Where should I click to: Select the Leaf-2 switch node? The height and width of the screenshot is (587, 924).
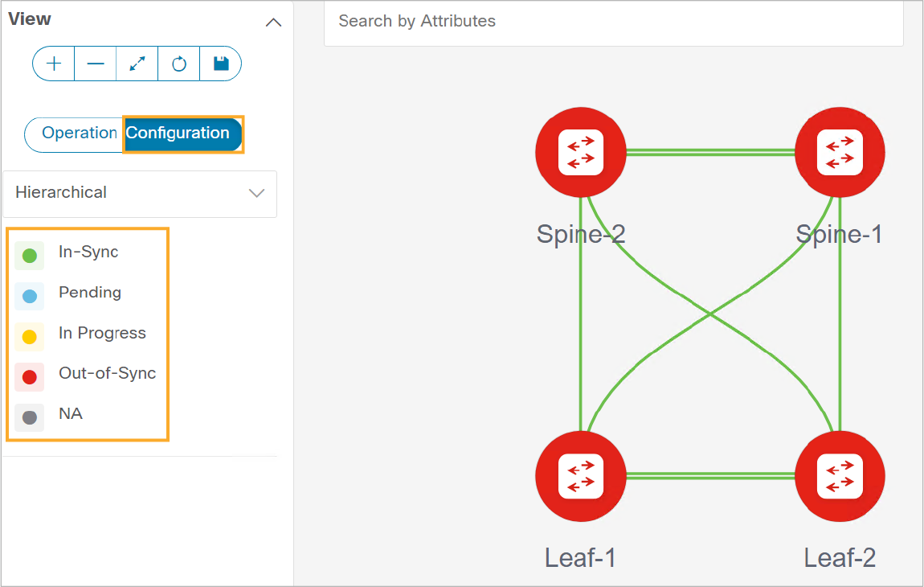coord(840,476)
